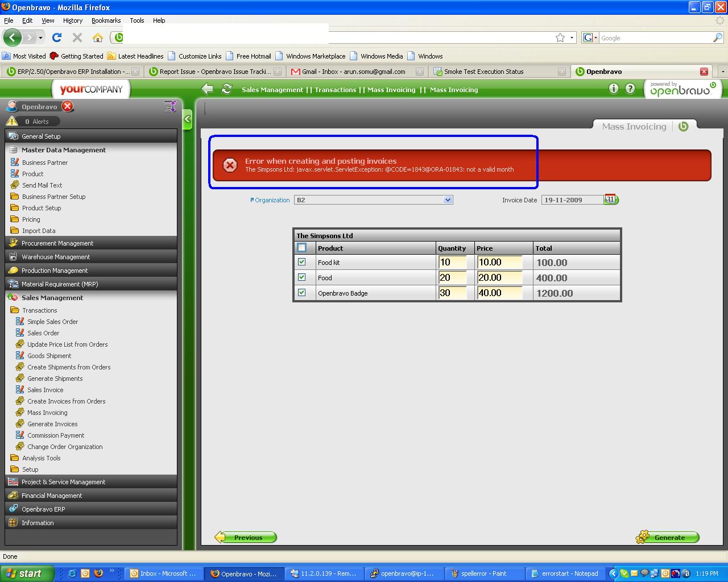Click the Firefox Back navigation button
The height and width of the screenshot is (582, 728).
(12, 38)
